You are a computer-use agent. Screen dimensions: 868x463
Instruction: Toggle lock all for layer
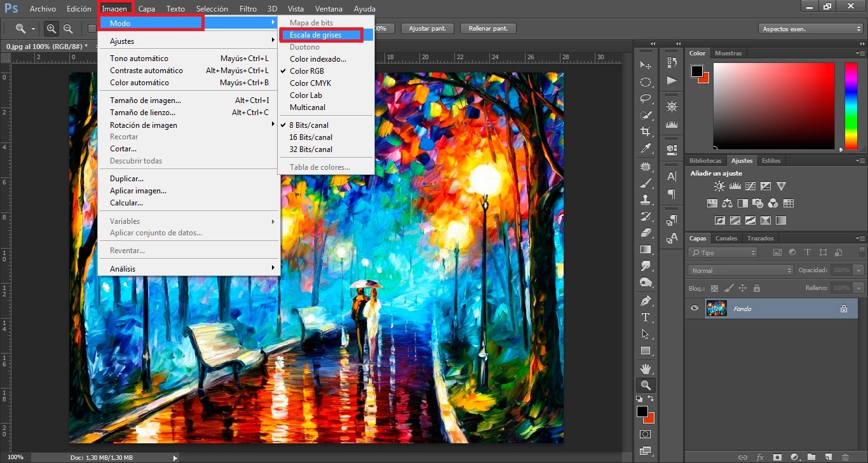tap(756, 288)
